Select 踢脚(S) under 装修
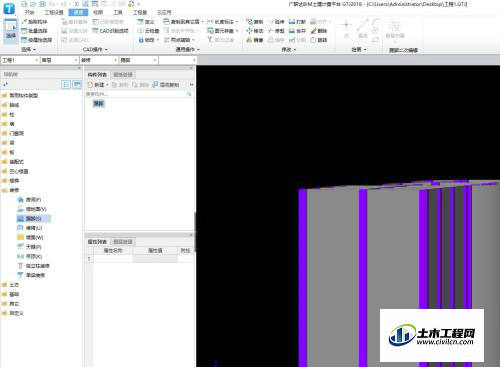The image size is (500, 367). point(33,219)
